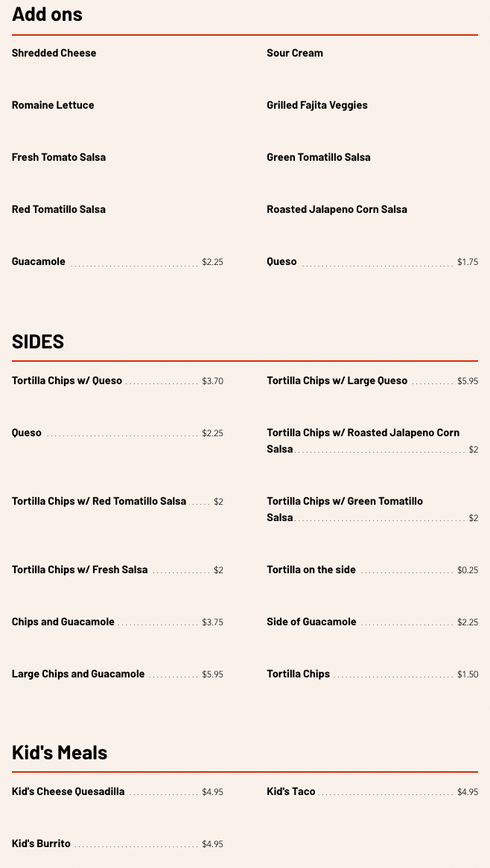Select the Kid's Cheese Quesadilla item

68,791
